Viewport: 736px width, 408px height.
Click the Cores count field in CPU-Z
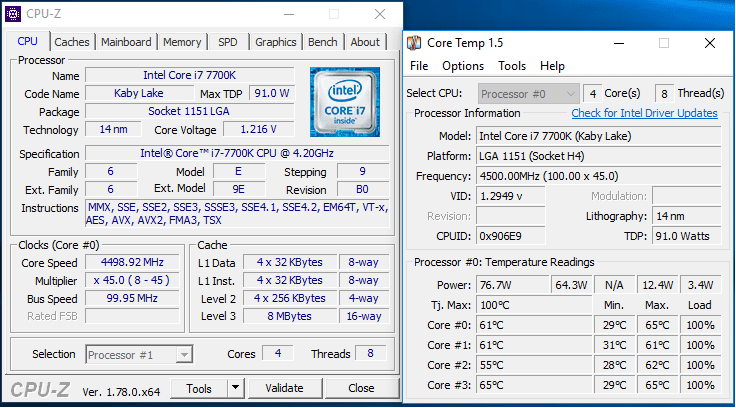click(x=278, y=353)
